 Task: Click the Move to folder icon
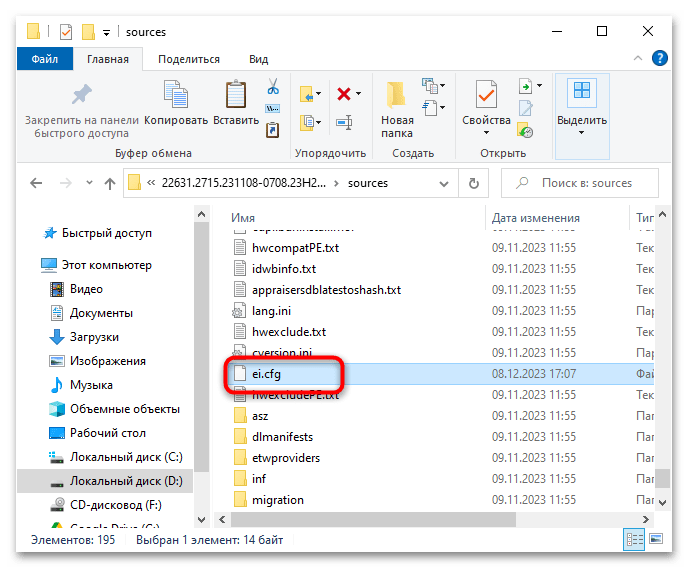pyautogui.click(x=307, y=93)
